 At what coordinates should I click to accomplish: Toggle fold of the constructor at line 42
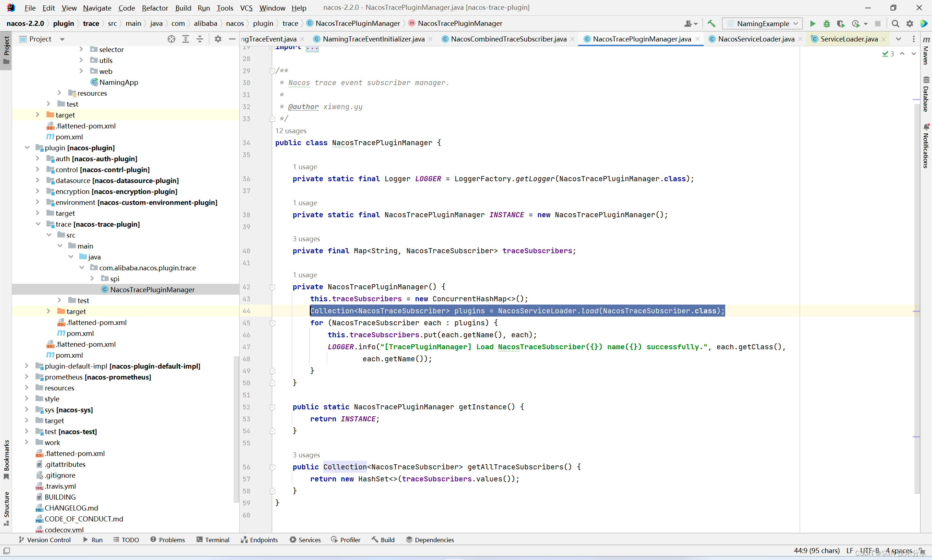273,287
